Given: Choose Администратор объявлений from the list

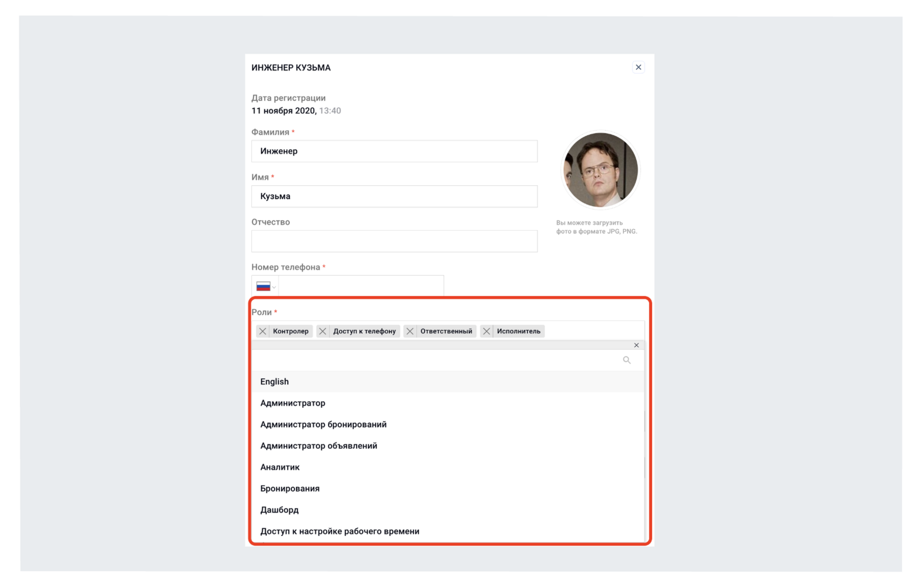Looking at the screenshot, I should pyautogui.click(x=448, y=446).
